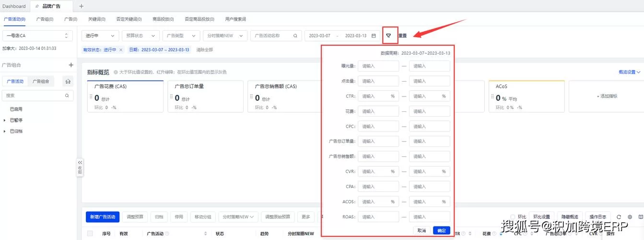Screen dimensions: 644x240
Task: Select the 商品投放(0) tab
Action: [x=163, y=19]
